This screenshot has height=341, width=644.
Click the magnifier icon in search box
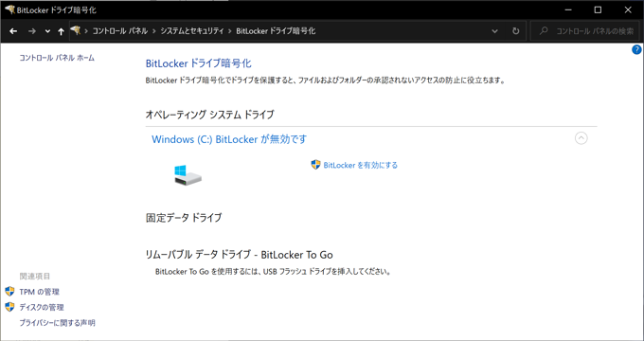pos(544,31)
